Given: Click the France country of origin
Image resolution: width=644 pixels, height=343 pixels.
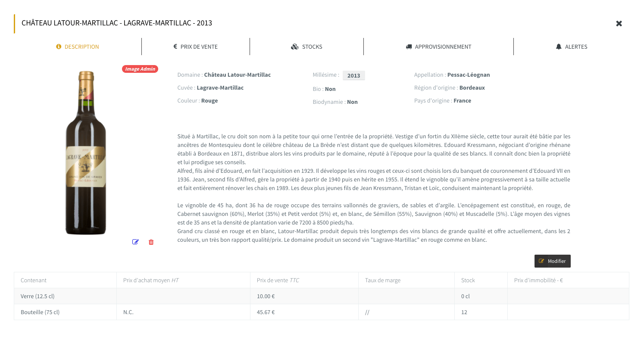Looking at the screenshot, I should click(462, 100).
